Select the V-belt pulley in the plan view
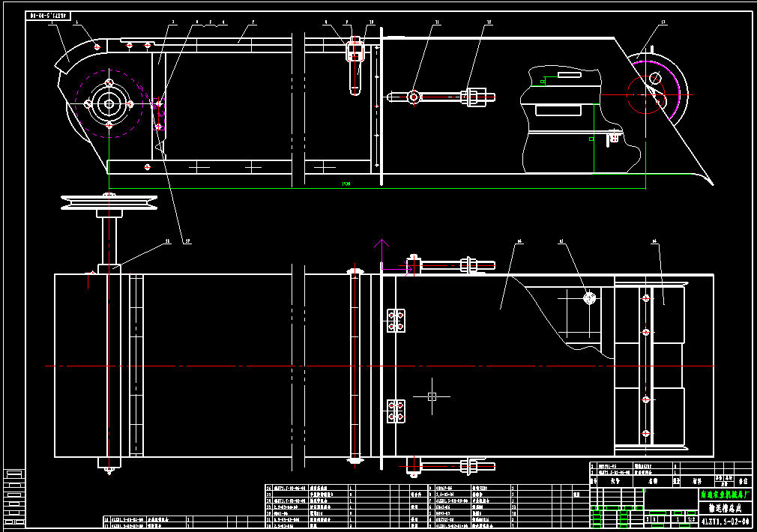This screenshot has height=532, width=757. [x=109, y=202]
